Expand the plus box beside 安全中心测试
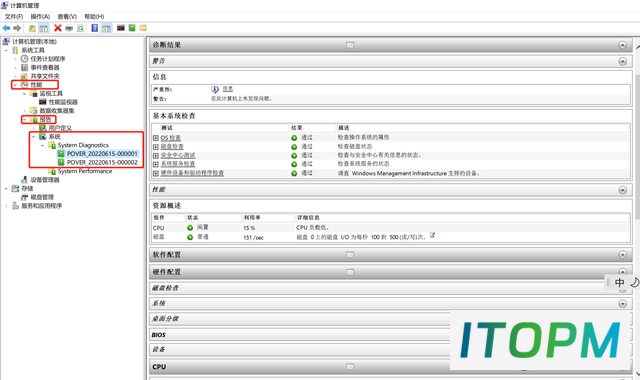The height and width of the screenshot is (380, 640). (156, 156)
